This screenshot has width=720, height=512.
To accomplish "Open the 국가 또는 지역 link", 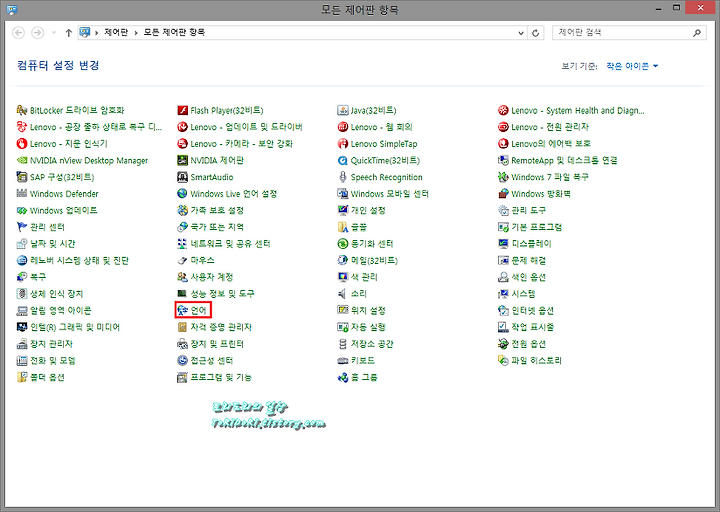I will (x=217, y=227).
